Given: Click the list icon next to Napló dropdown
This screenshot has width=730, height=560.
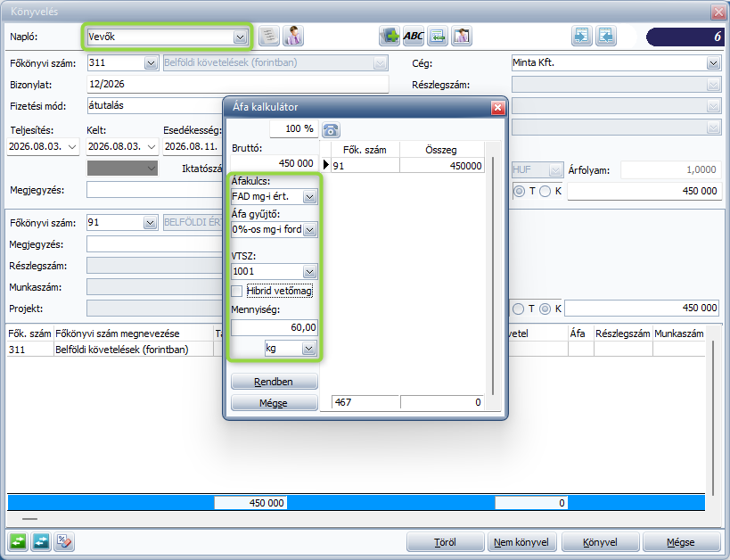Looking at the screenshot, I should (269, 36).
